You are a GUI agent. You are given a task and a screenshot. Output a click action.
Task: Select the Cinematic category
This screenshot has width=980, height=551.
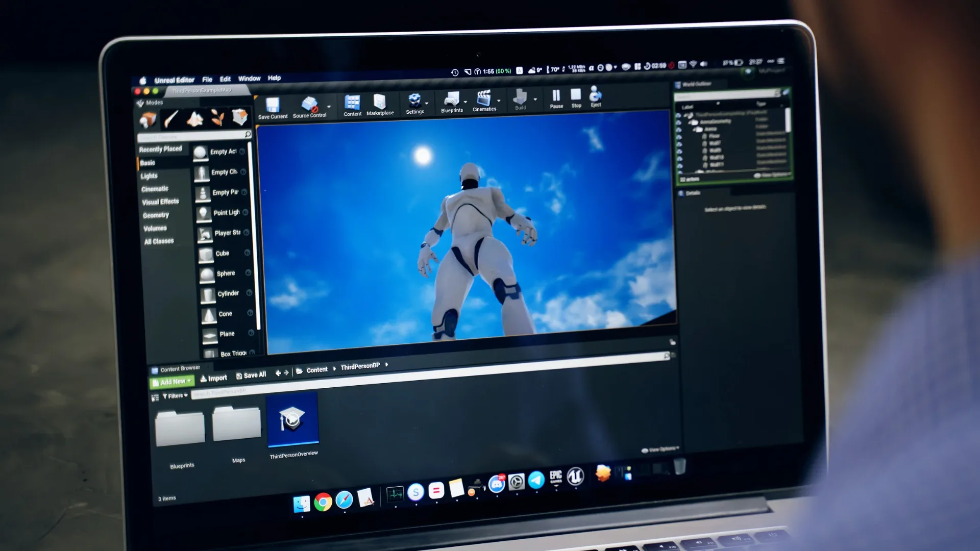(155, 189)
